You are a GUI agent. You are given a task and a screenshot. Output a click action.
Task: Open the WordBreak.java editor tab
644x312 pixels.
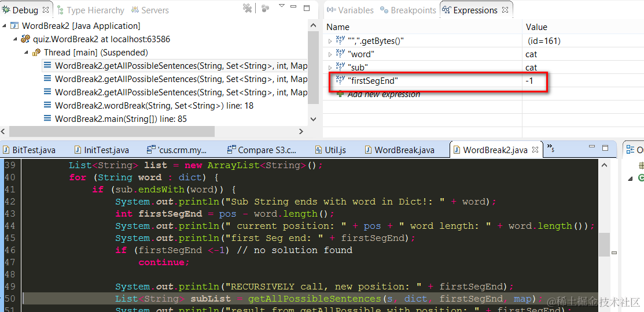pyautogui.click(x=399, y=150)
